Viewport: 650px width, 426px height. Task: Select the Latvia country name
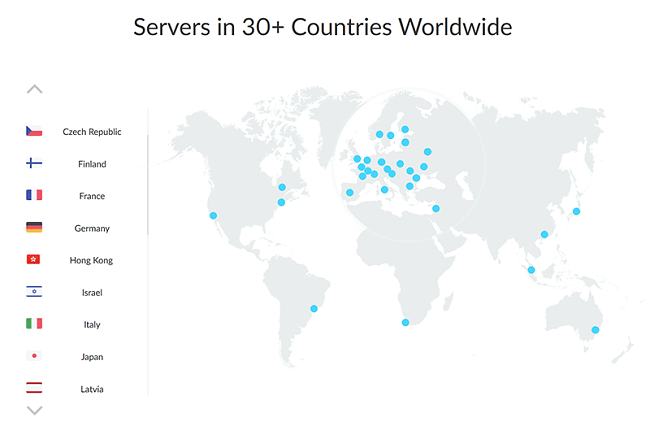click(x=92, y=389)
